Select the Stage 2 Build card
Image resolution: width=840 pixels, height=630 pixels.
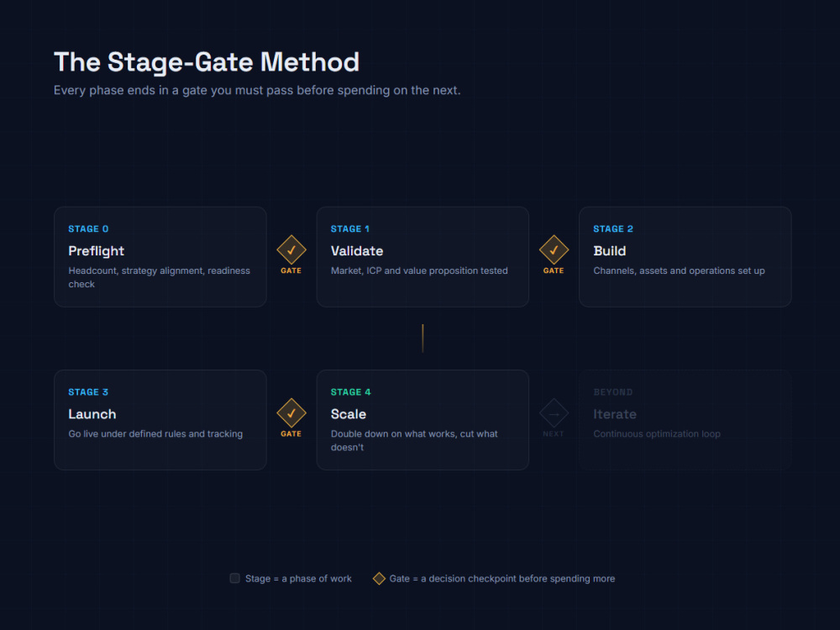point(685,256)
